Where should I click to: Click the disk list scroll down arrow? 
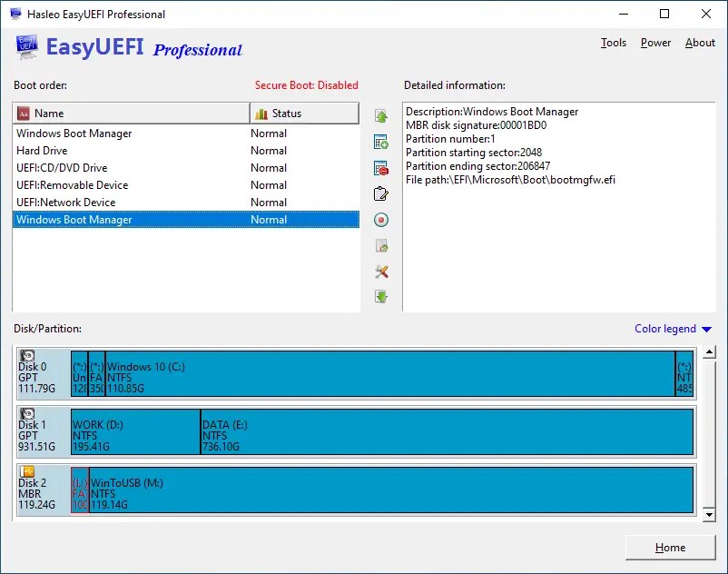click(x=709, y=515)
